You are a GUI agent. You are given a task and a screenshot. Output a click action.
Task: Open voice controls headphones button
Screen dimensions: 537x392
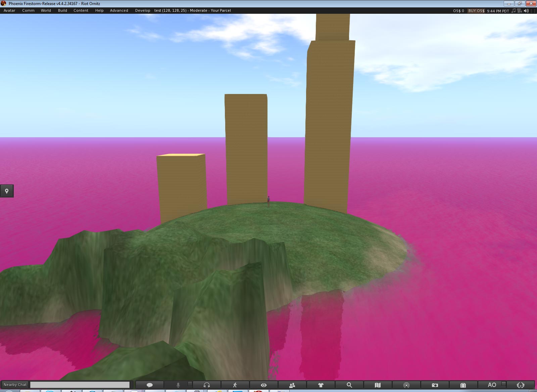(207, 385)
